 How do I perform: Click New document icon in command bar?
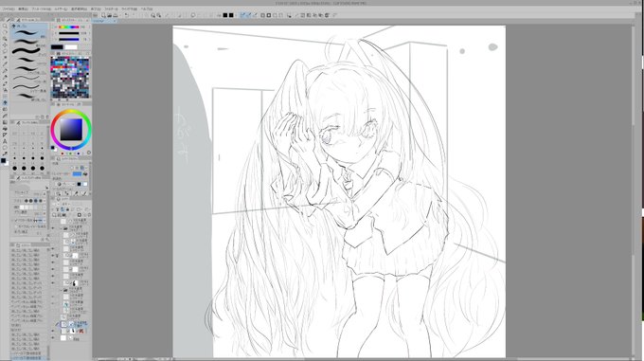click(103, 15)
